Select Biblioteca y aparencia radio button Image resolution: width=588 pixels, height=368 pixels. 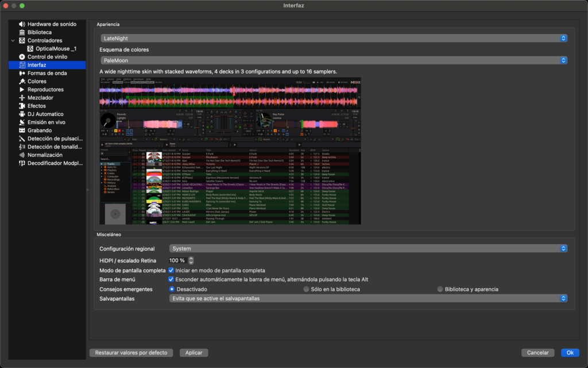pos(440,289)
